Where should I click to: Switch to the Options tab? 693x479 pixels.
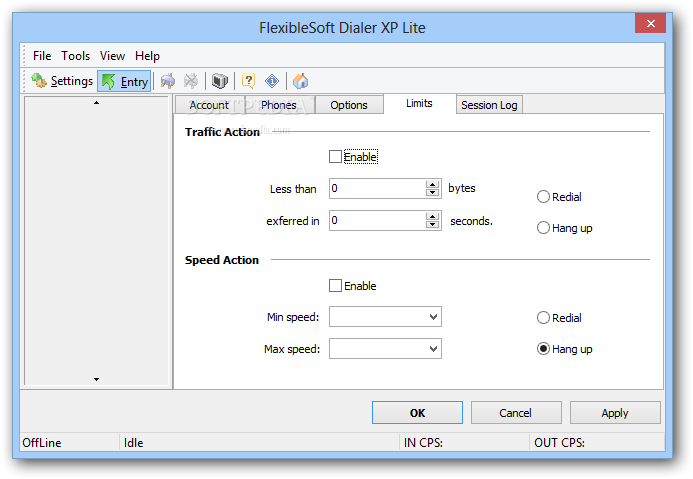pyautogui.click(x=349, y=105)
